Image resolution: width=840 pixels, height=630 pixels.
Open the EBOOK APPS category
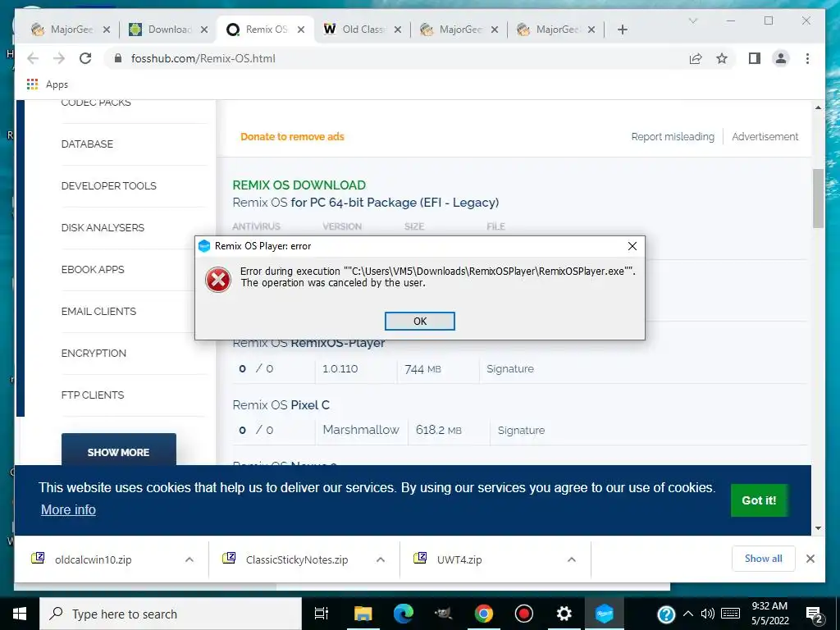(x=93, y=269)
